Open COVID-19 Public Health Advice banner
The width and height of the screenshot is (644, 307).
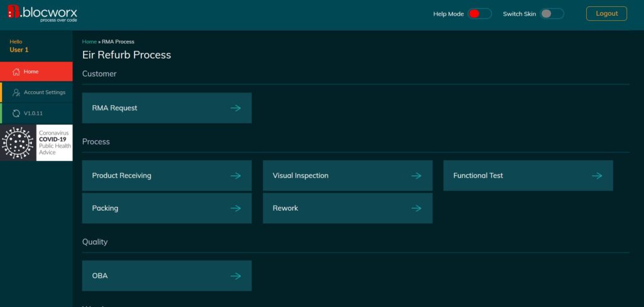coord(36,143)
